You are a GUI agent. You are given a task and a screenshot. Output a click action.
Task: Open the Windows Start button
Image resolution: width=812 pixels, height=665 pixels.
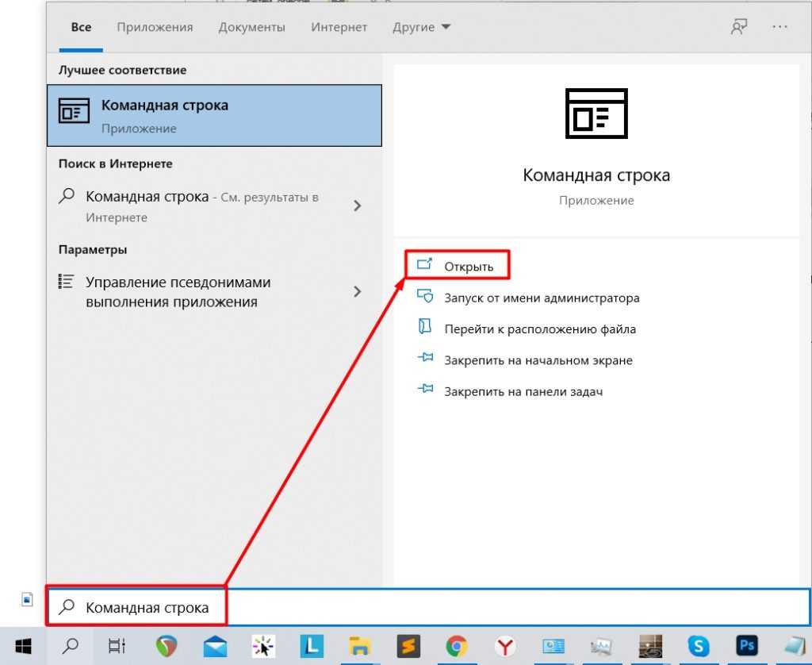coord(23,646)
